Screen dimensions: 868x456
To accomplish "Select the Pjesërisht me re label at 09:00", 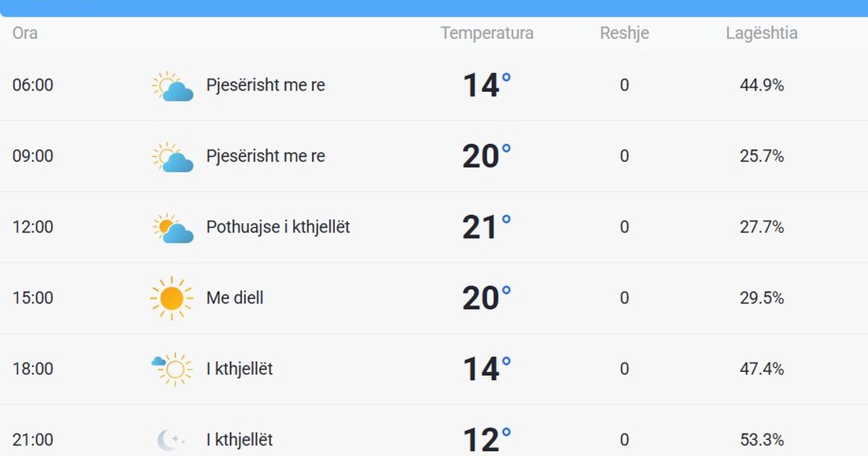I will click(x=265, y=156).
